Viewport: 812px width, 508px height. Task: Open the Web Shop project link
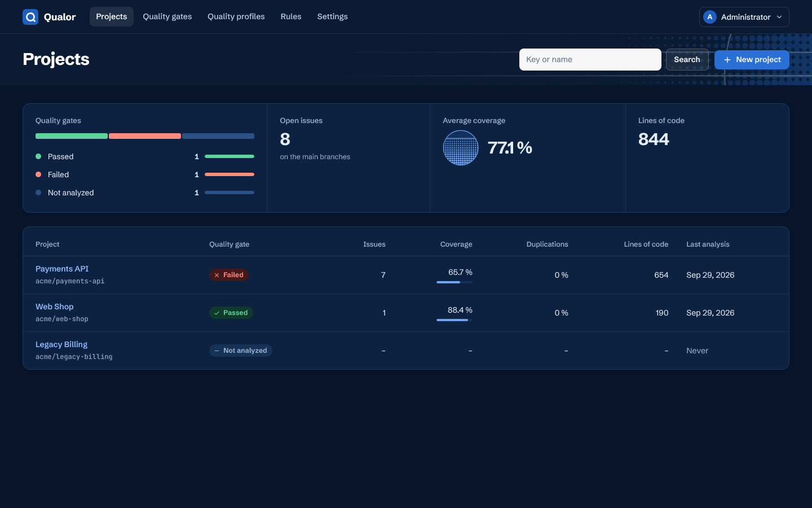(x=55, y=306)
